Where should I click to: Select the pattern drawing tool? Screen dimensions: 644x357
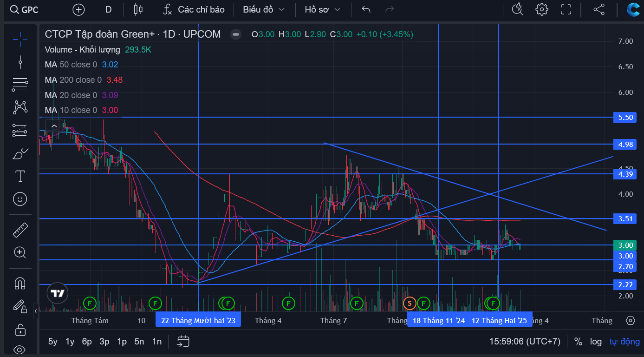[20, 107]
